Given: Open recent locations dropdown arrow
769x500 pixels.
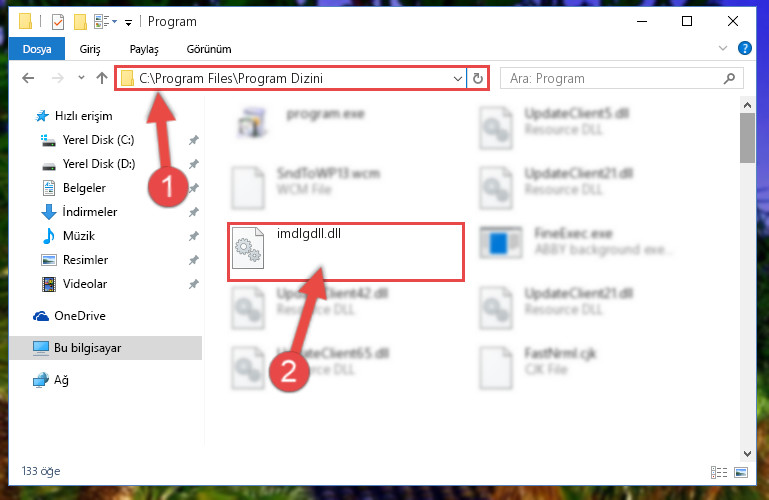Looking at the screenshot, I should click(81, 78).
